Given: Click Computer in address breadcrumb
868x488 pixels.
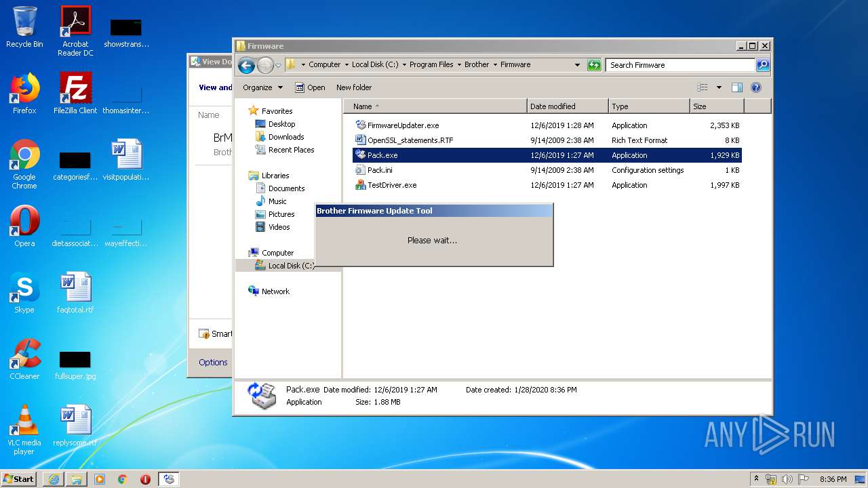Looking at the screenshot, I should click(325, 65).
